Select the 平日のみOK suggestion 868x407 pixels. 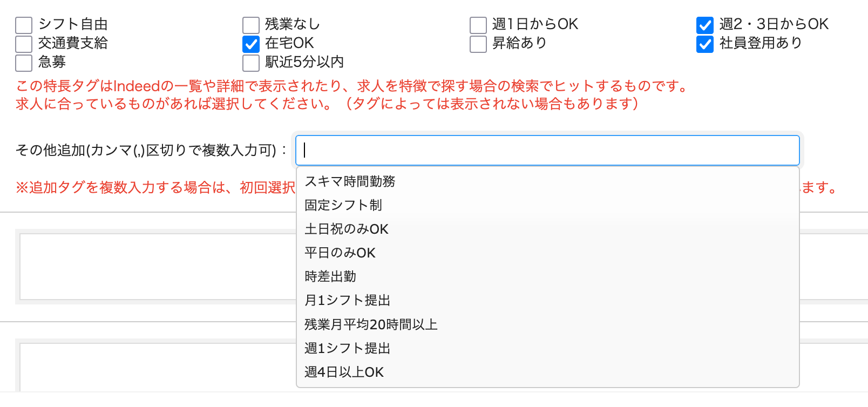(340, 253)
